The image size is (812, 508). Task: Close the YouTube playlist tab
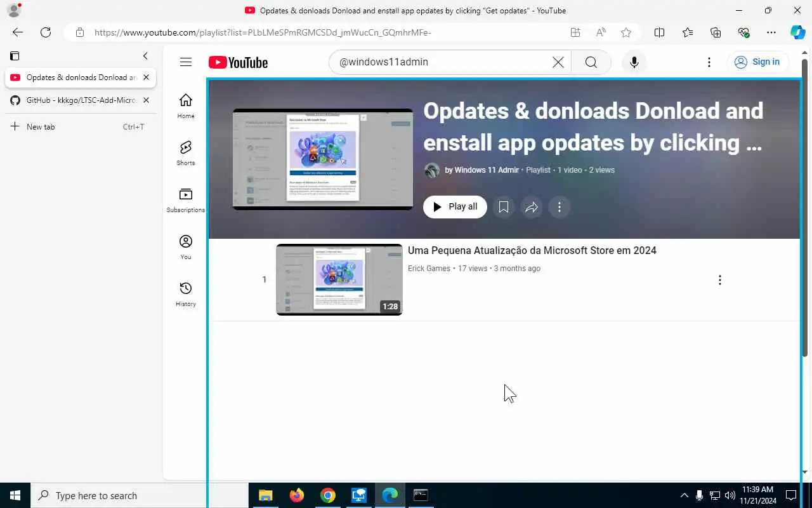tap(146, 77)
